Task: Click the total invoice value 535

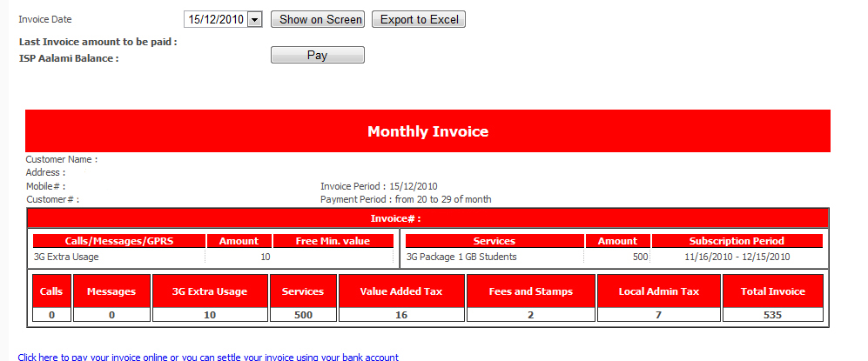Action: coord(773,315)
